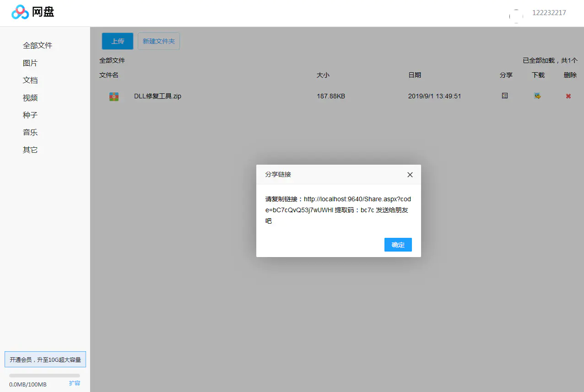Select 全部文件 in the sidebar
The width and height of the screenshot is (584, 392).
pos(38,45)
